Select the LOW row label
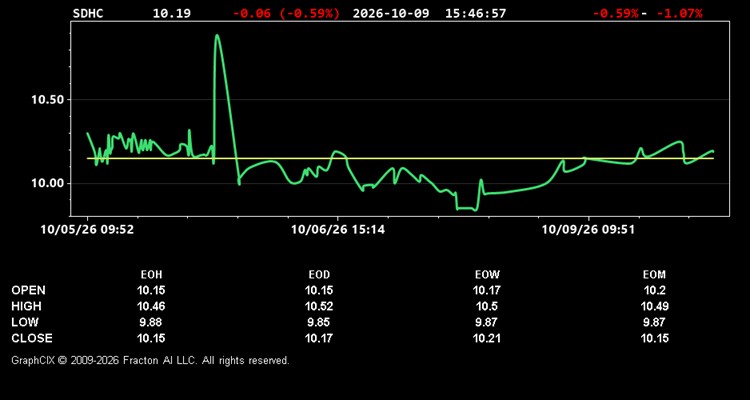This screenshot has height=400, width=750. 25,322
